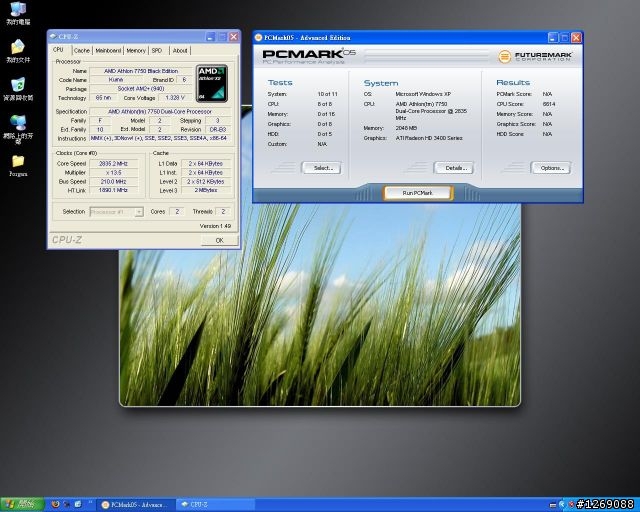Close the PCMark05 window
Viewport: 640px width, 512px height.
click(576, 38)
